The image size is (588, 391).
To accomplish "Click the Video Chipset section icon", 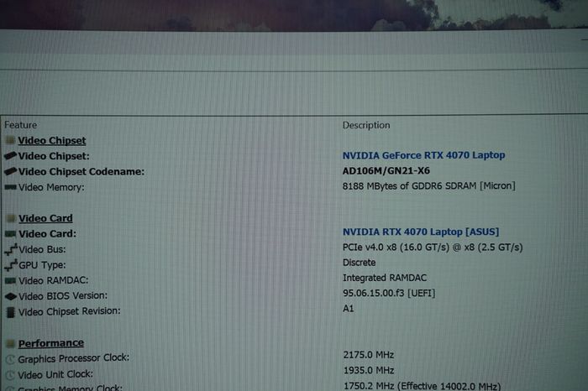I will (x=10, y=140).
